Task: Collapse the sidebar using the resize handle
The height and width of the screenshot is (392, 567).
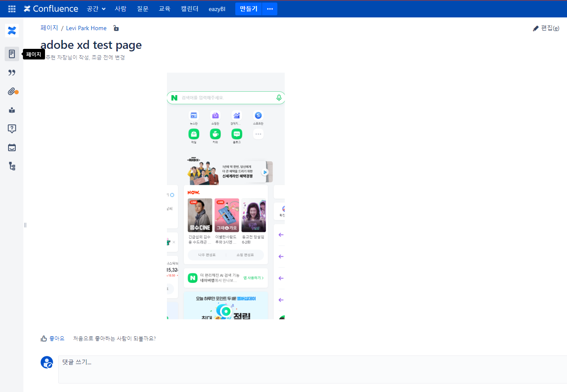Action: pos(25,225)
